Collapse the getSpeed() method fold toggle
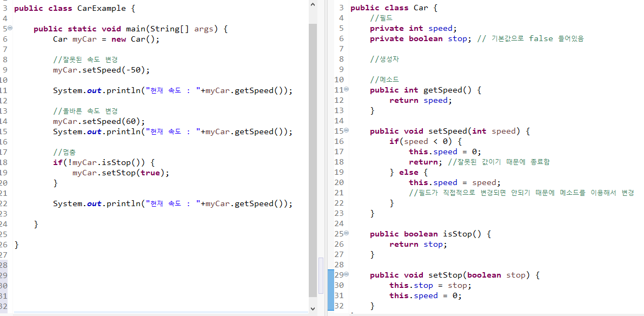Screen dimensions: 644x316 tap(346, 89)
